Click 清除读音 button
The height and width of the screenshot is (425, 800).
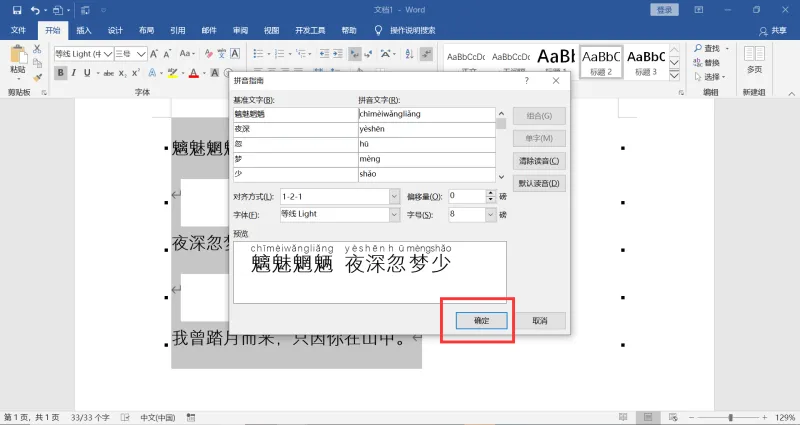coord(539,161)
